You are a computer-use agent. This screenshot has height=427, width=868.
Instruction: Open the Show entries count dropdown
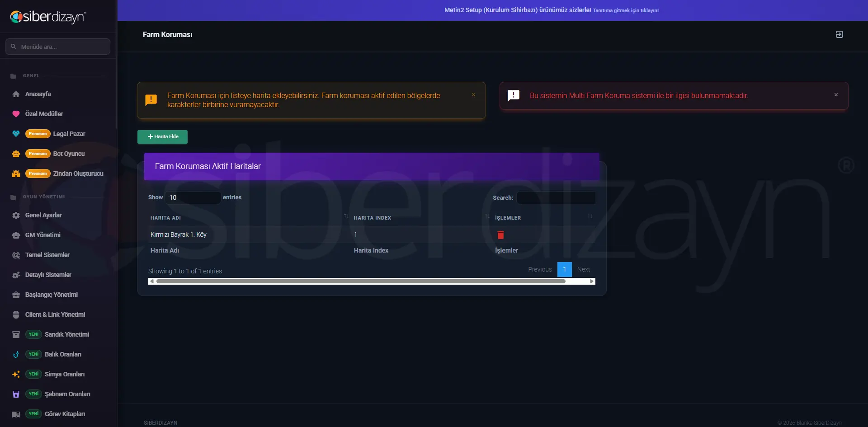pyautogui.click(x=193, y=197)
